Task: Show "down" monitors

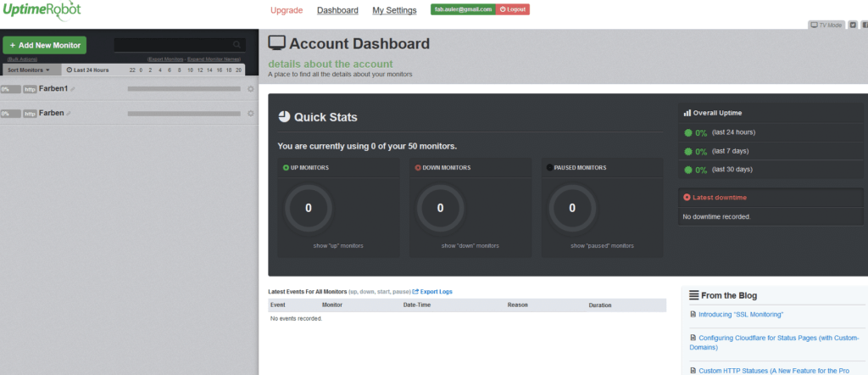Action: point(470,245)
